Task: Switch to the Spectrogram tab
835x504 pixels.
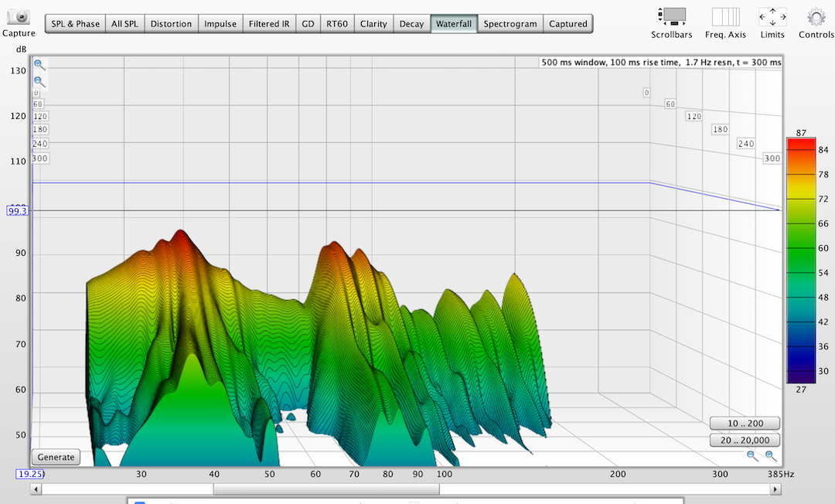Action: tap(510, 24)
